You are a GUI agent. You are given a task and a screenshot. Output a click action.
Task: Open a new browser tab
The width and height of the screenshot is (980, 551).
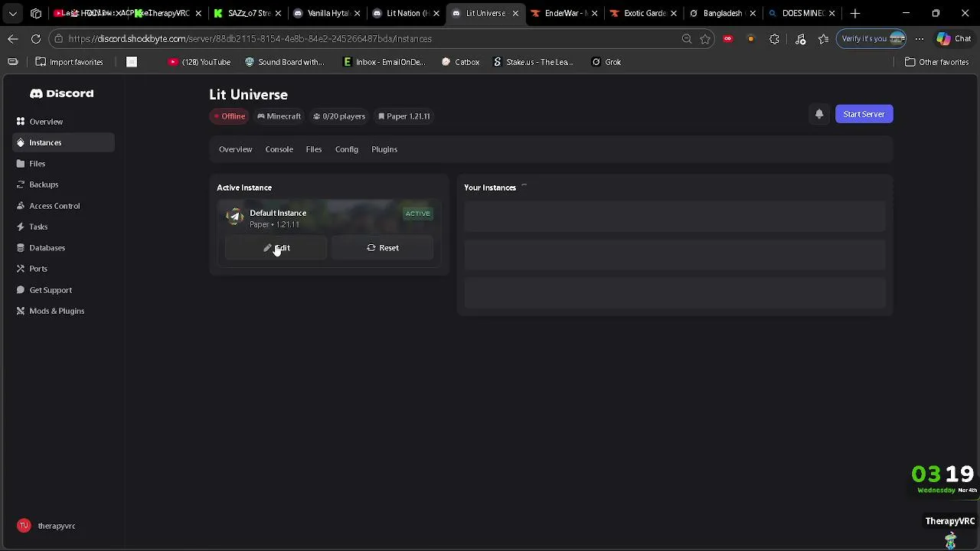pyautogui.click(x=855, y=13)
